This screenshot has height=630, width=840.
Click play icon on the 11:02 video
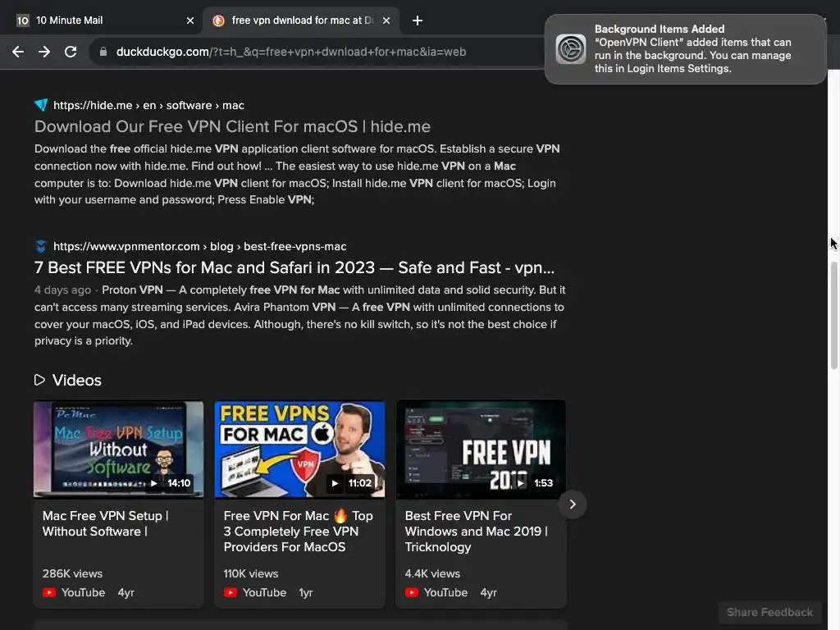335,483
